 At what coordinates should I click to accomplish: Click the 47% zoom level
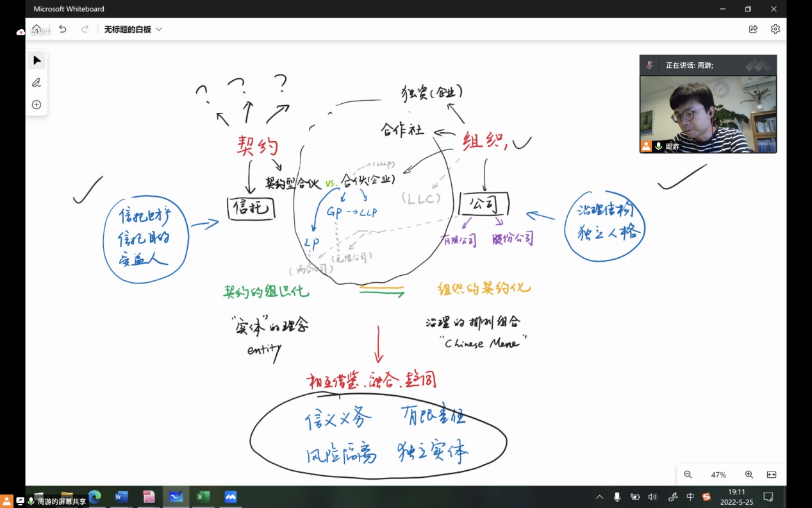pos(718,475)
